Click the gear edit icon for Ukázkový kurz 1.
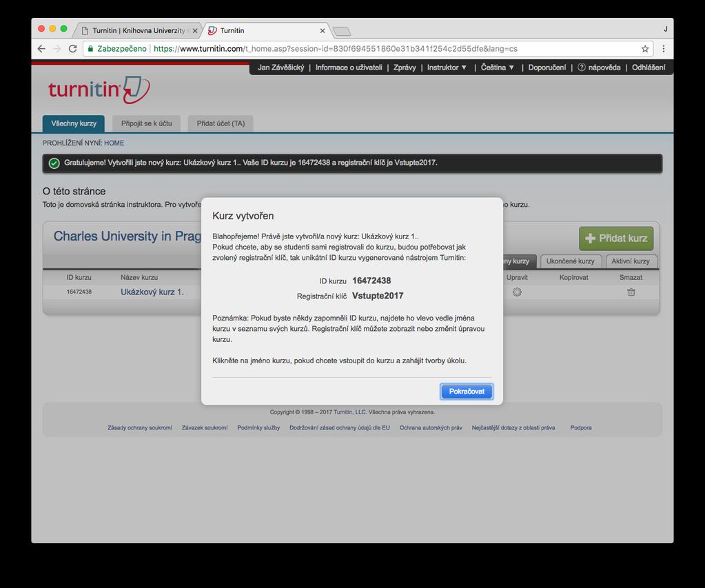This screenshot has height=588, width=705. click(x=517, y=292)
